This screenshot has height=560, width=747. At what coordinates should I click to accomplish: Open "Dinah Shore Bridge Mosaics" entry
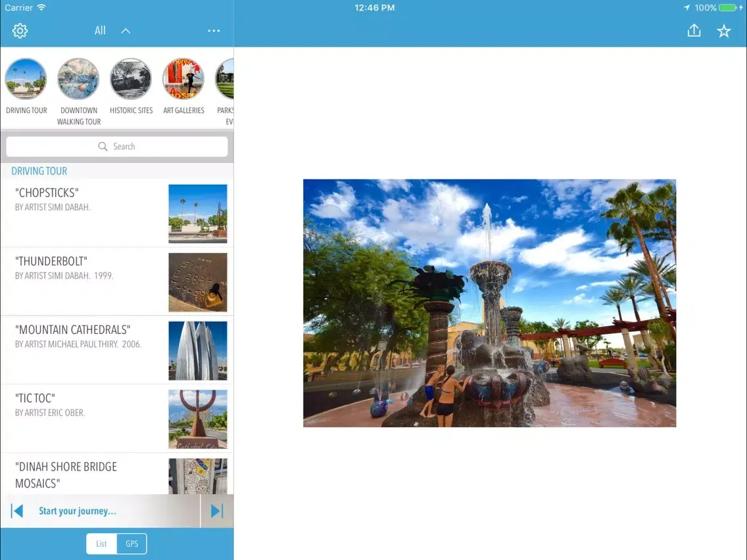coord(117,475)
